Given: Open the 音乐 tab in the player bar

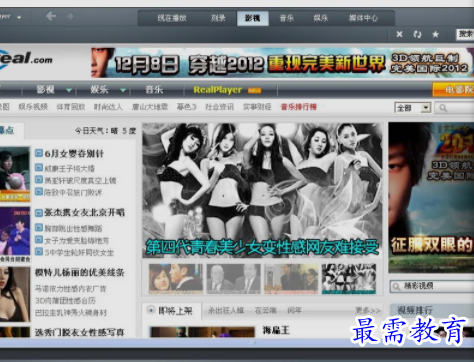Looking at the screenshot, I should tap(287, 18).
